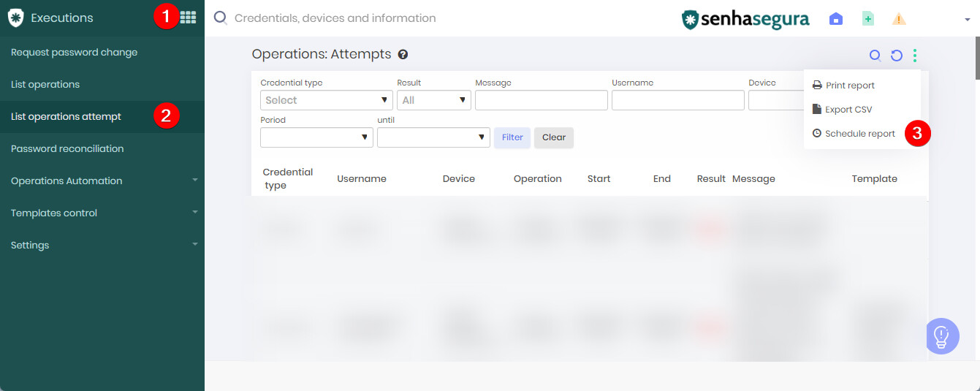Click the printer icon for Print report
Screen dimensions: 980x391
817,86
